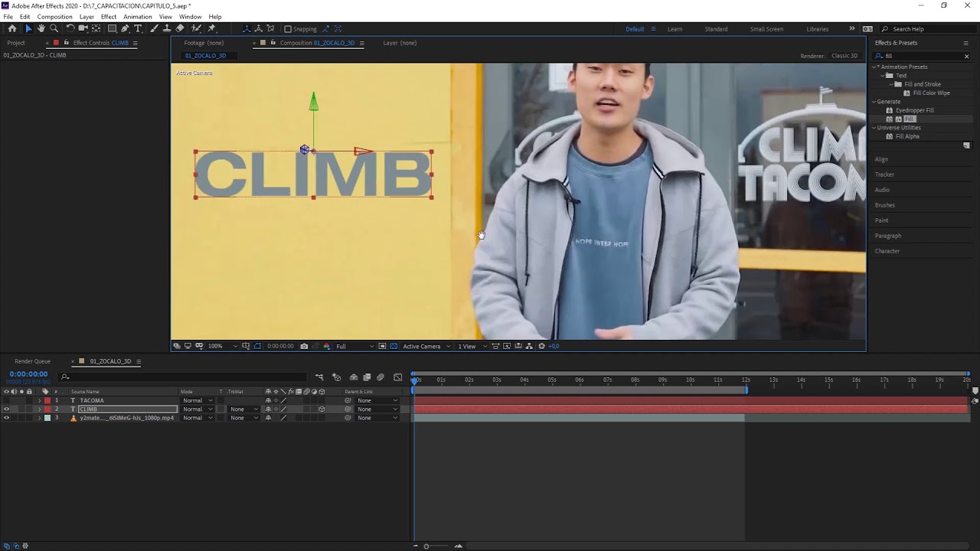Screen dimensions: 980x551
Task: Toggle Frame Blending enable in timeline
Action: click(367, 377)
